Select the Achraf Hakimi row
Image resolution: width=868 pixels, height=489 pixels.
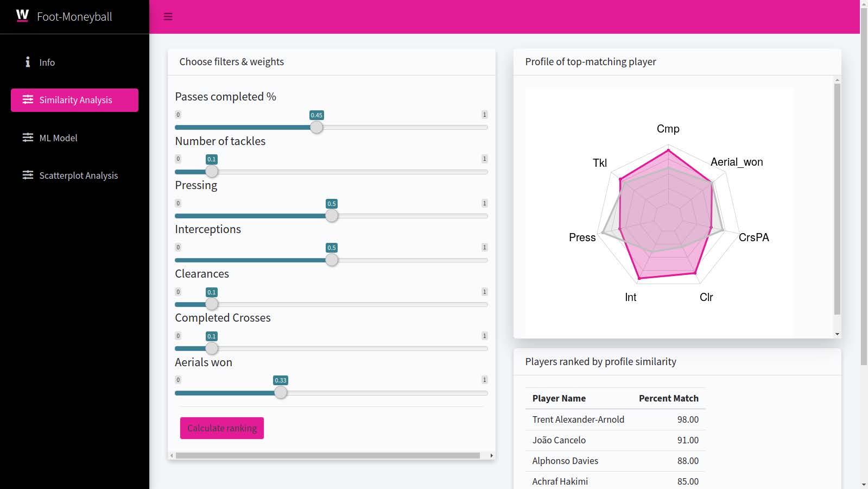coord(616,481)
